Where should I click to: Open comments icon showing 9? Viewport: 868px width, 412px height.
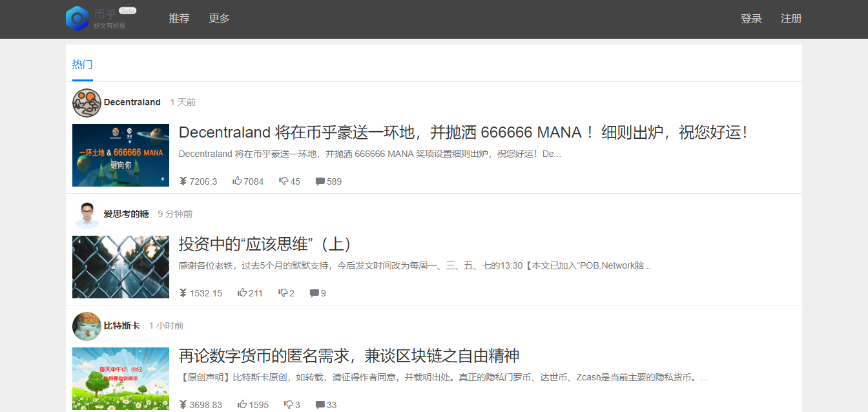(315, 293)
